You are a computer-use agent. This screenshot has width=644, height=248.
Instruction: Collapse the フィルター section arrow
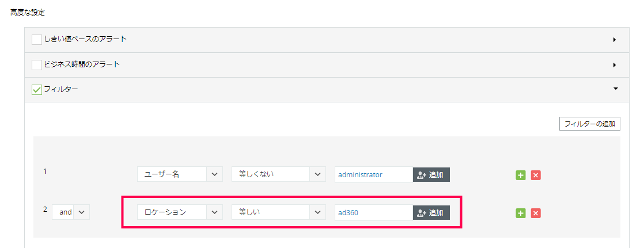(x=615, y=89)
